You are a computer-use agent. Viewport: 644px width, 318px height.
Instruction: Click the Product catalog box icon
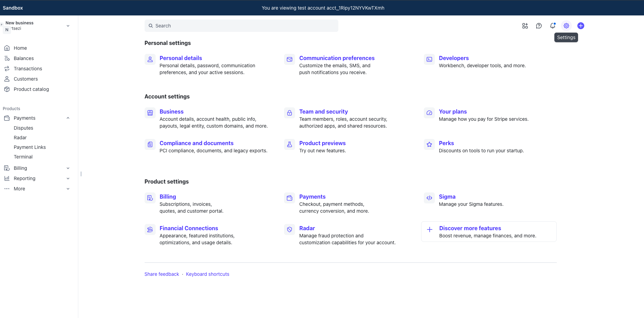(x=7, y=89)
